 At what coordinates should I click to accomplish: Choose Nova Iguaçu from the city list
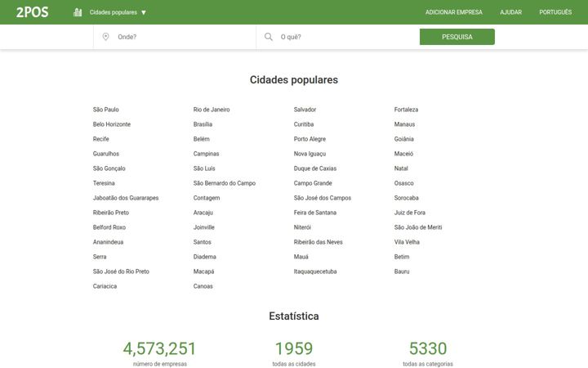pos(310,154)
